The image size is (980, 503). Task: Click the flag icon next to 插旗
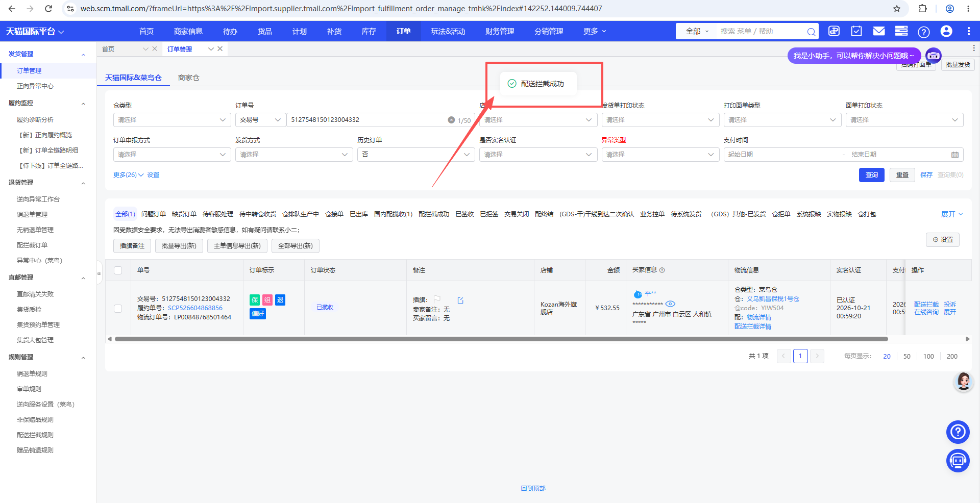click(x=437, y=299)
